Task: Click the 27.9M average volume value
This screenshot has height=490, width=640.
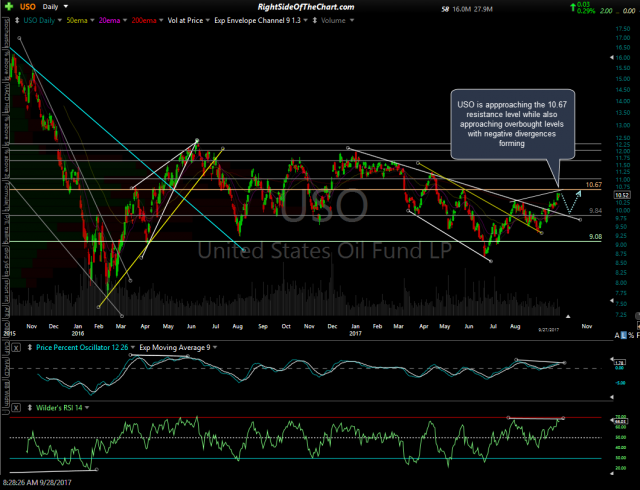Action: click(x=483, y=9)
